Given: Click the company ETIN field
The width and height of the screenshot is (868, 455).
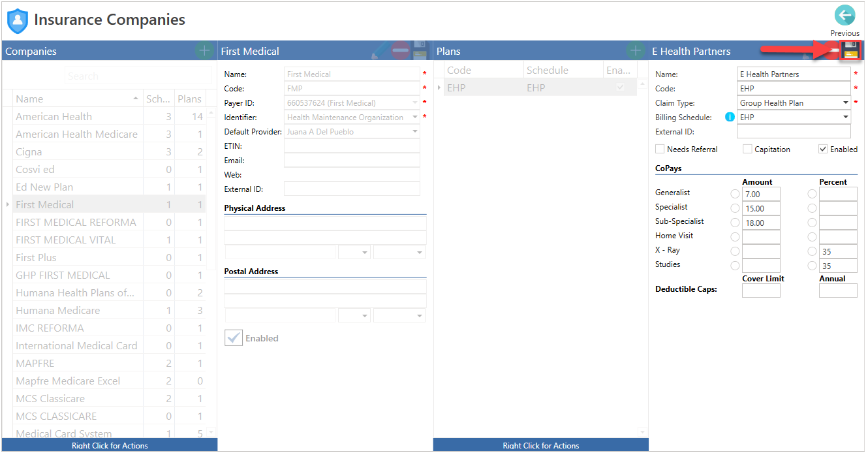Looking at the screenshot, I should pos(352,146).
